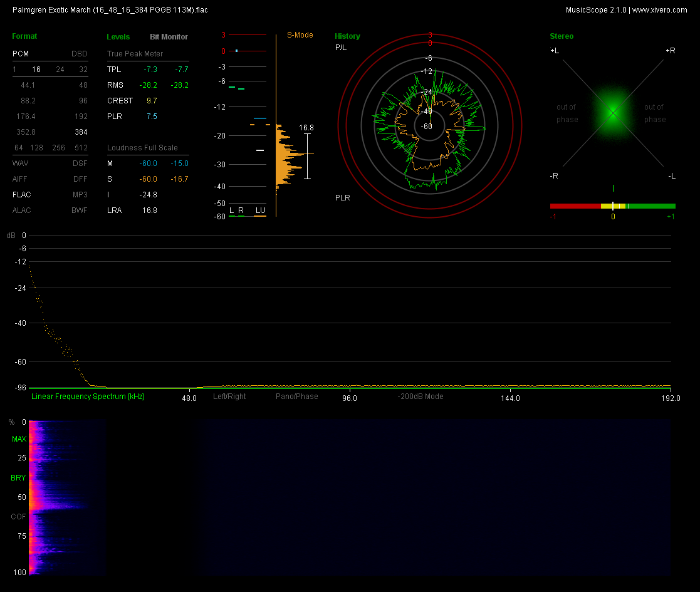The height and width of the screenshot is (592, 700).
Task: Click the file name title text
Action: tap(110, 10)
